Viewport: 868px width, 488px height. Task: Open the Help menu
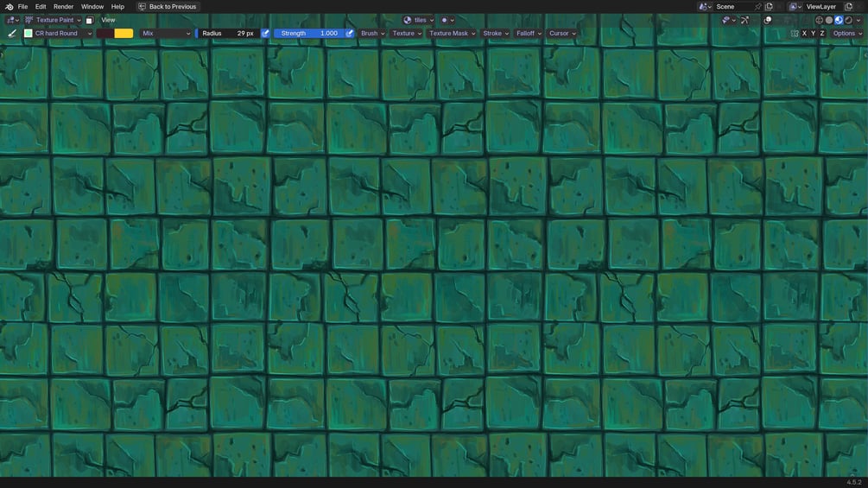[x=117, y=7]
